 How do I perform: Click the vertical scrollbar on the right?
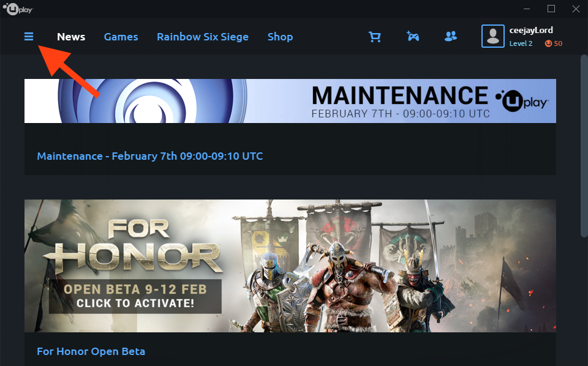582,147
